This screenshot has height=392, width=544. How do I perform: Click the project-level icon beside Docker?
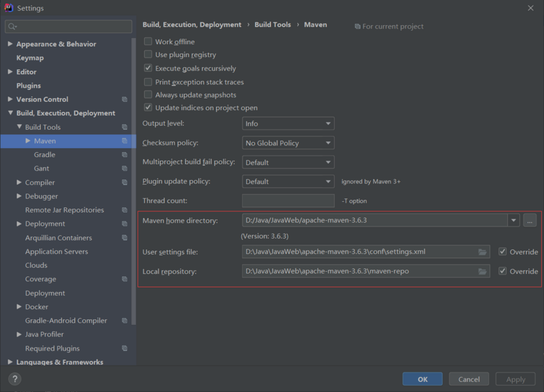click(124, 307)
